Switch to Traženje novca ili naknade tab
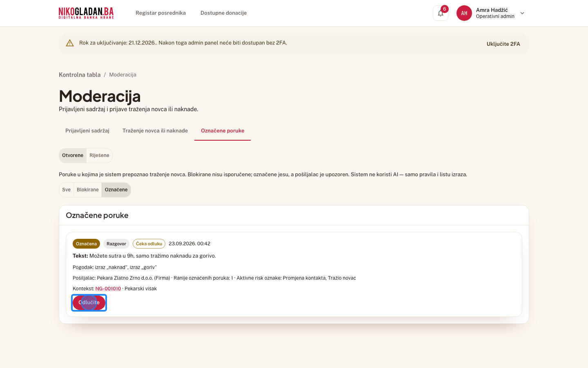 [x=155, y=131]
